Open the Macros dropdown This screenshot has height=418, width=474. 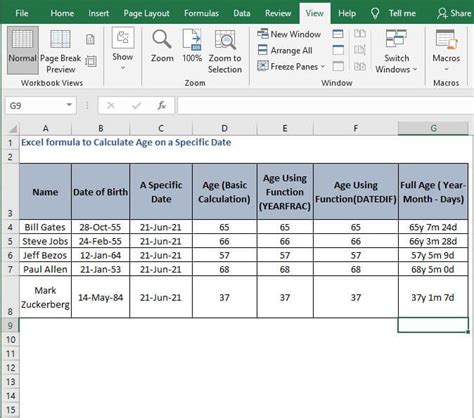pos(446,50)
